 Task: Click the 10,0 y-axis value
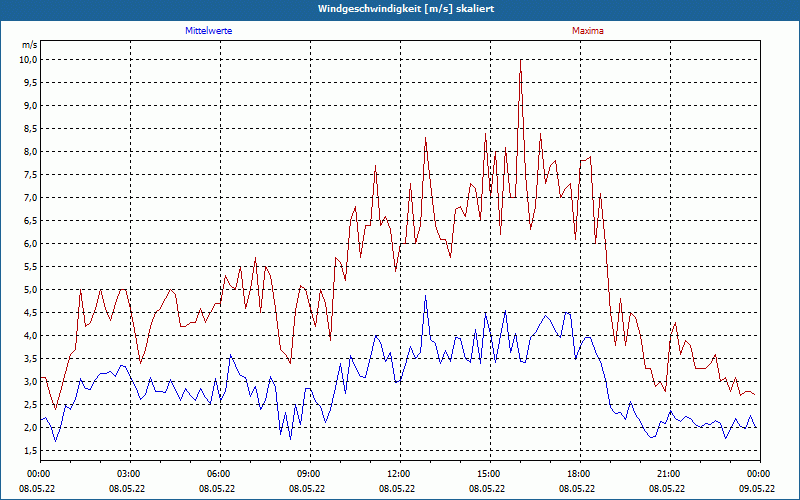tap(29, 60)
